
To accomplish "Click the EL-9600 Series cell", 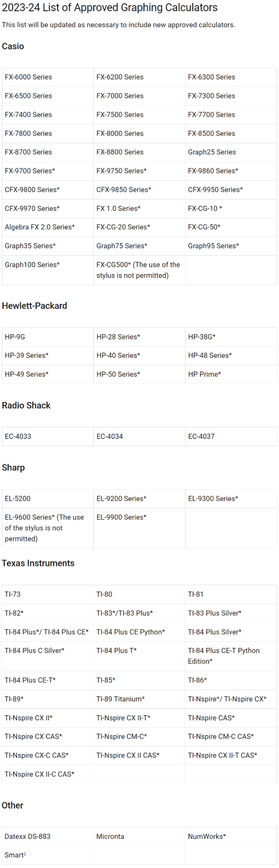I will (48, 528).
